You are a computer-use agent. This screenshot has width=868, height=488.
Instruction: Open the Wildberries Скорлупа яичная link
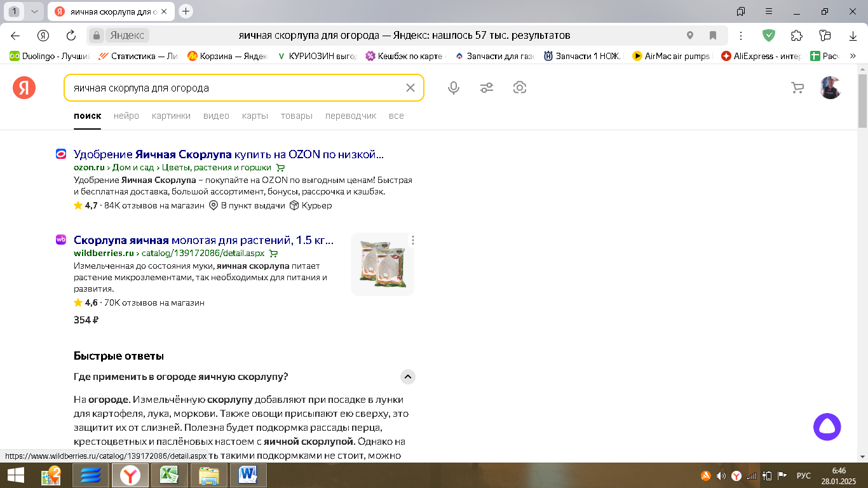203,240
